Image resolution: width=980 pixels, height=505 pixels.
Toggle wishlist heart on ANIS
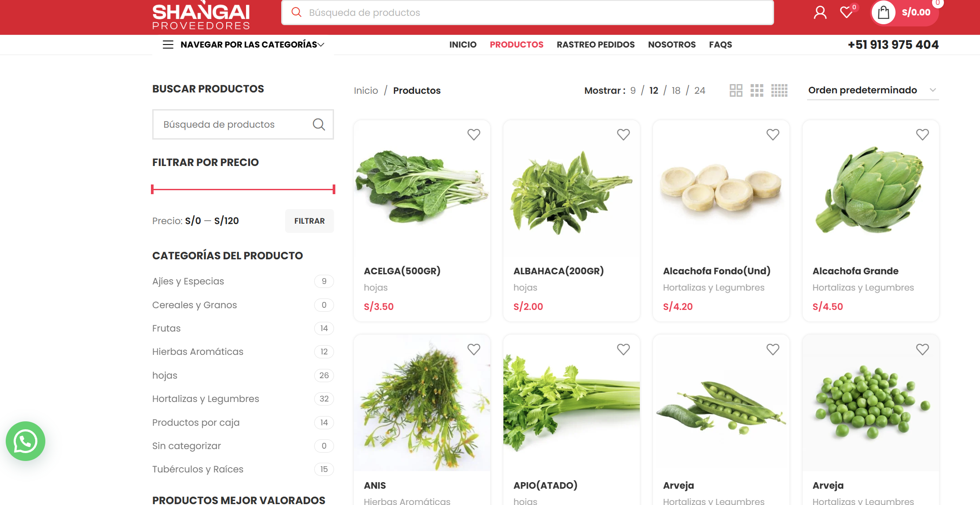(x=473, y=349)
